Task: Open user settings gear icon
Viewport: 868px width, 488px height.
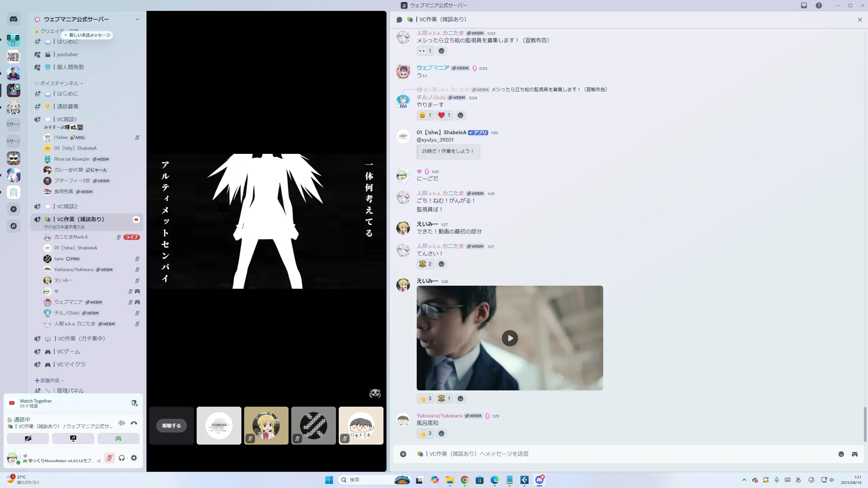Action: (134, 458)
